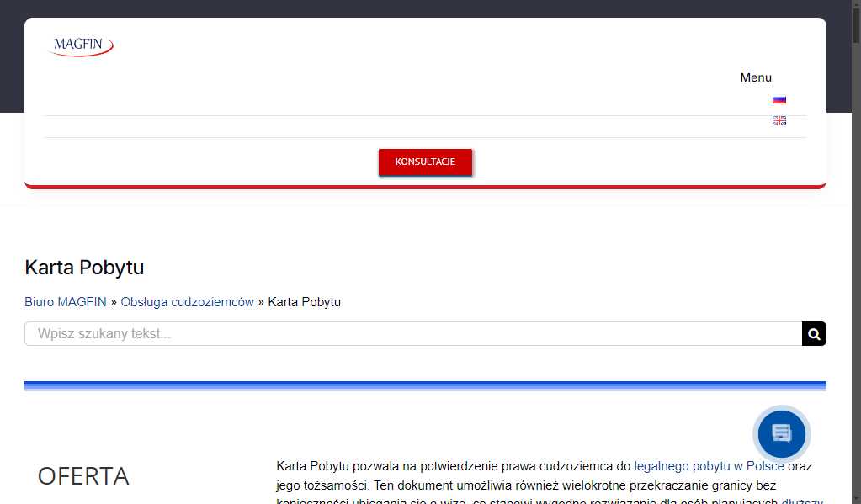Image resolution: width=861 pixels, height=504 pixels.
Task: Click the MAGFIN logo
Action: pos(80,46)
